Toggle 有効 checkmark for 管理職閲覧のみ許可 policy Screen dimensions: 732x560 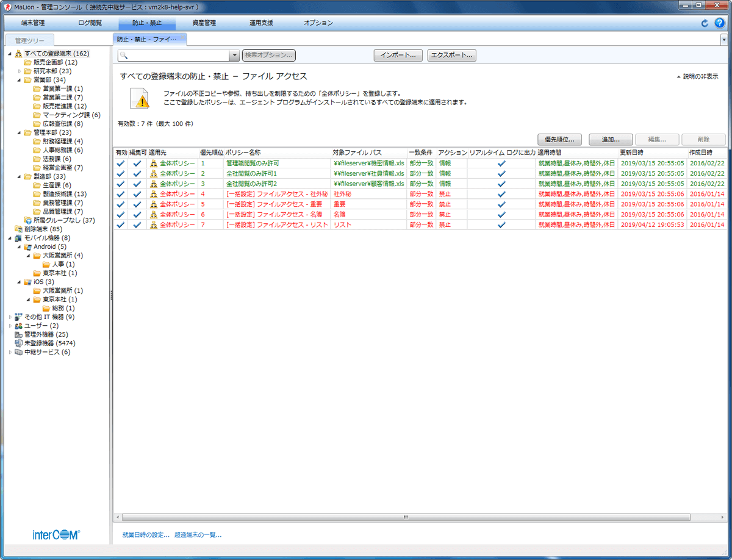[121, 163]
